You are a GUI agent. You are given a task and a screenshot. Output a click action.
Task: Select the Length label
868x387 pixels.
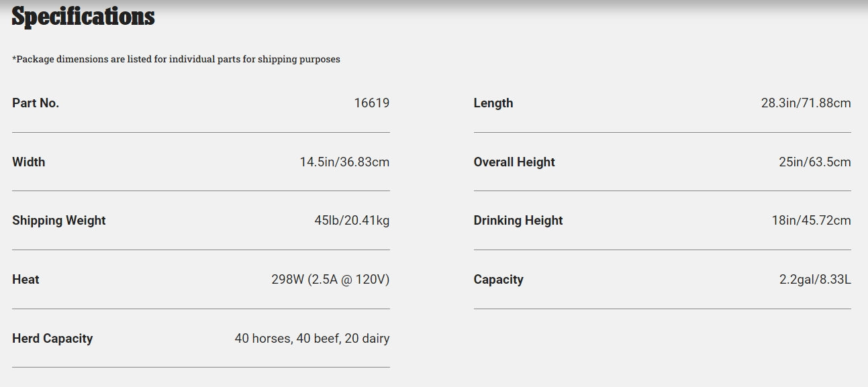(493, 103)
